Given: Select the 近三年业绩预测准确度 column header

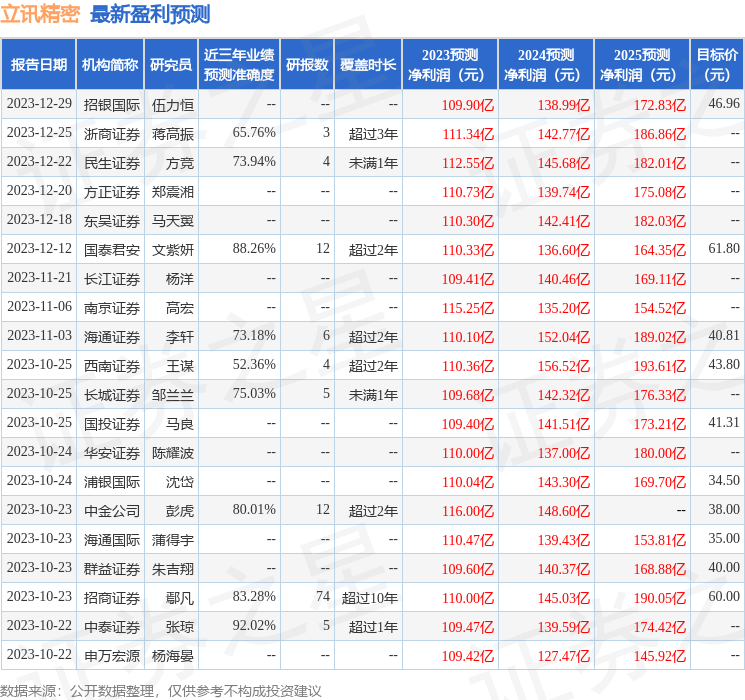Looking at the screenshot, I should point(239,64).
